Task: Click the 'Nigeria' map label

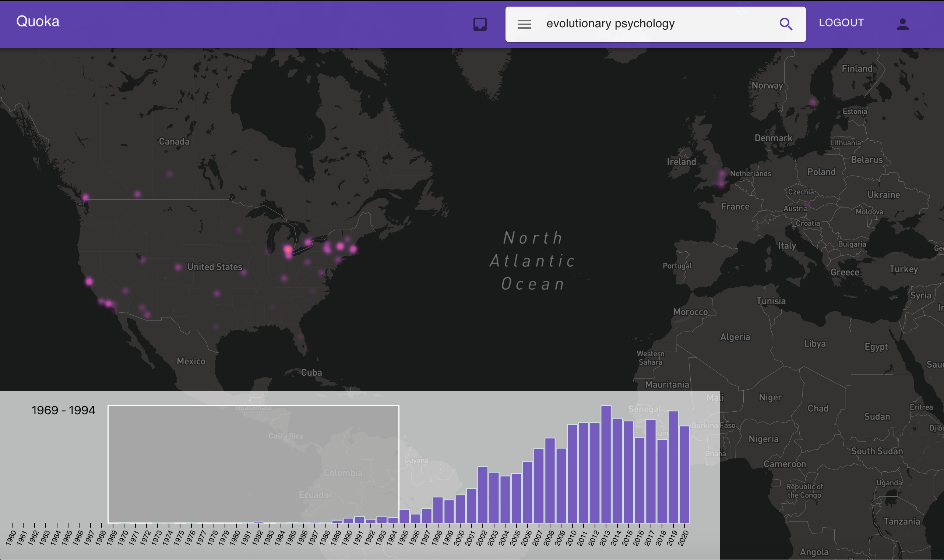Action: pos(764,439)
